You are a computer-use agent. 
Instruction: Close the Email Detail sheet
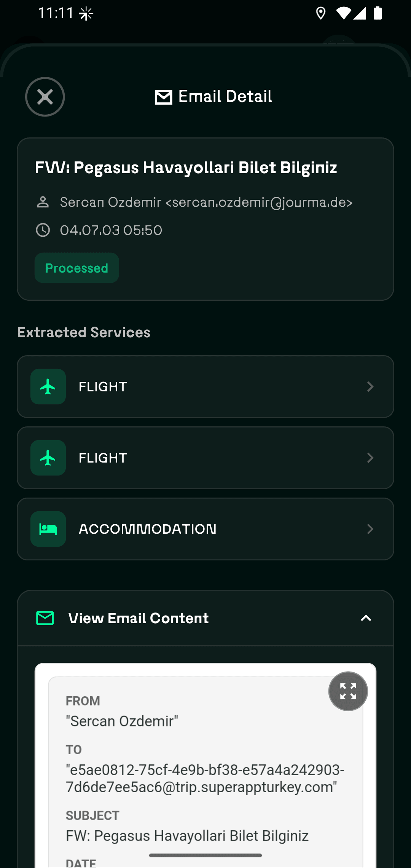tap(45, 97)
